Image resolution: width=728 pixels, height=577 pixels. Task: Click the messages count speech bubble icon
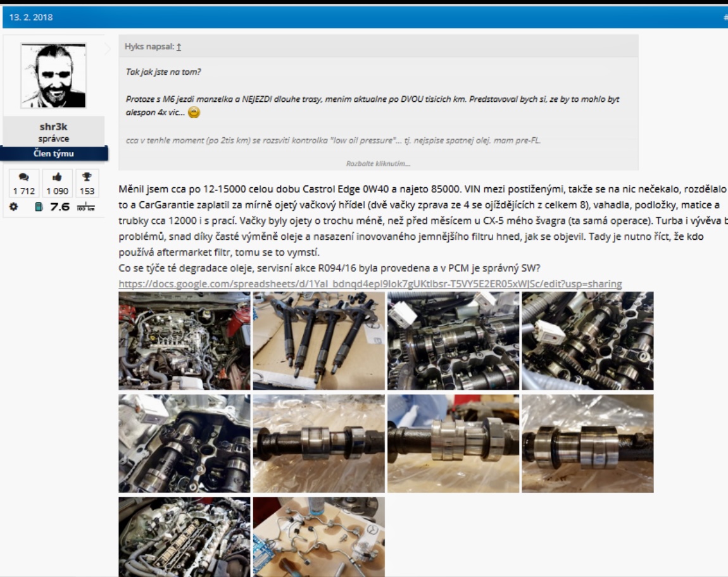24,178
